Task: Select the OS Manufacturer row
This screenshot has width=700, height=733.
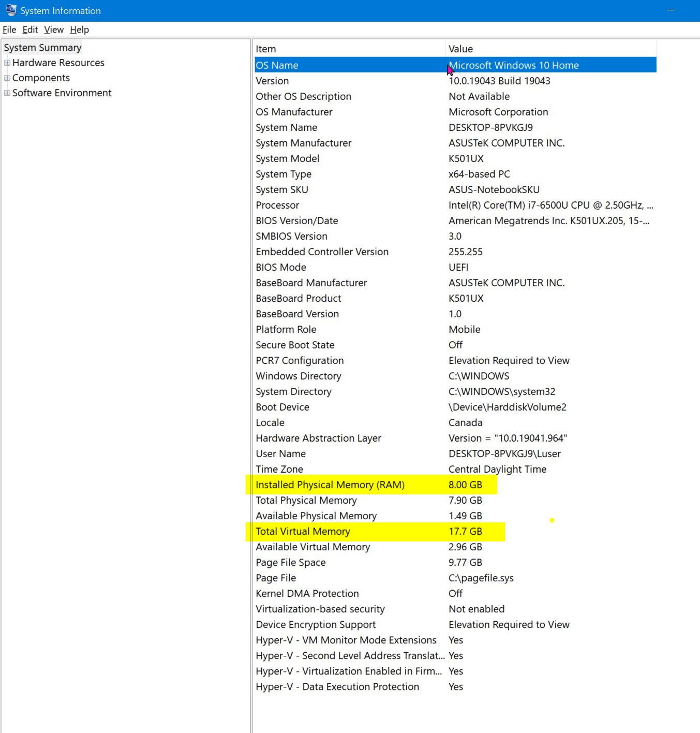Action: [x=455, y=112]
